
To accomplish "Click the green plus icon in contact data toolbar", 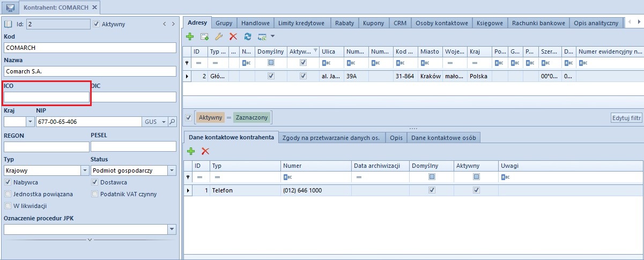I will pos(190,152).
